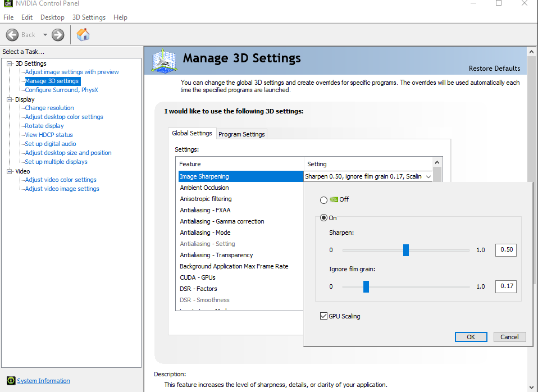Select the CUDA - GPUs row
This screenshot has width=538, height=392.
pyautogui.click(x=241, y=277)
